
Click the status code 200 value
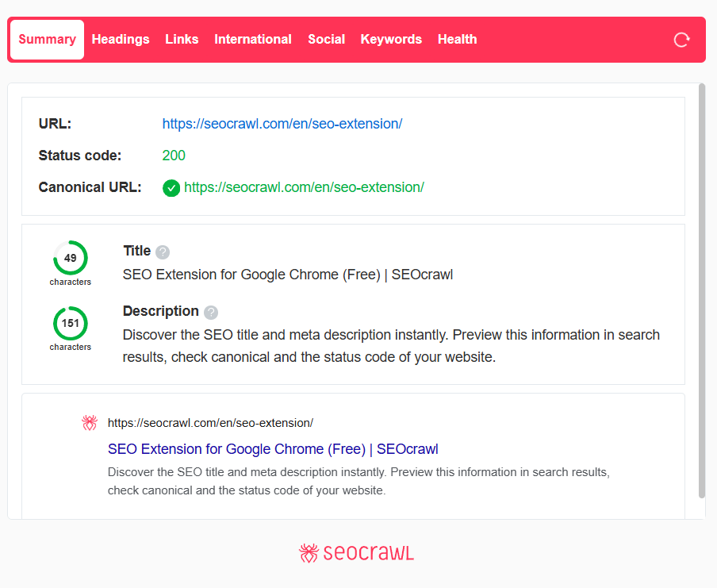174,156
